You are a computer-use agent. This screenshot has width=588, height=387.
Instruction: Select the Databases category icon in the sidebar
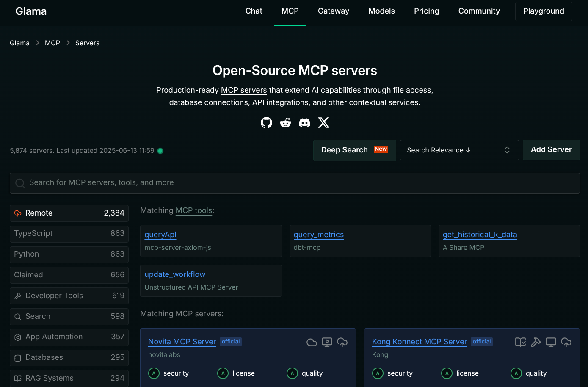point(17,357)
